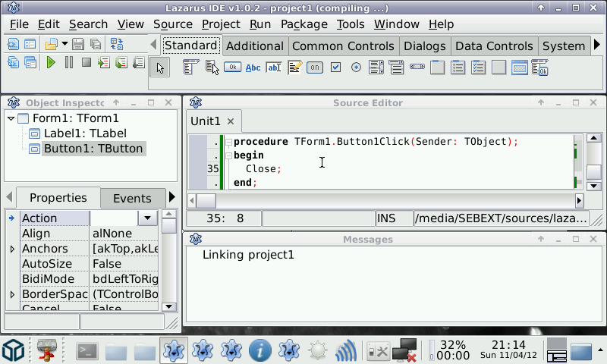Click the Step Into debug icon
The width and height of the screenshot is (607, 364).
[104, 62]
